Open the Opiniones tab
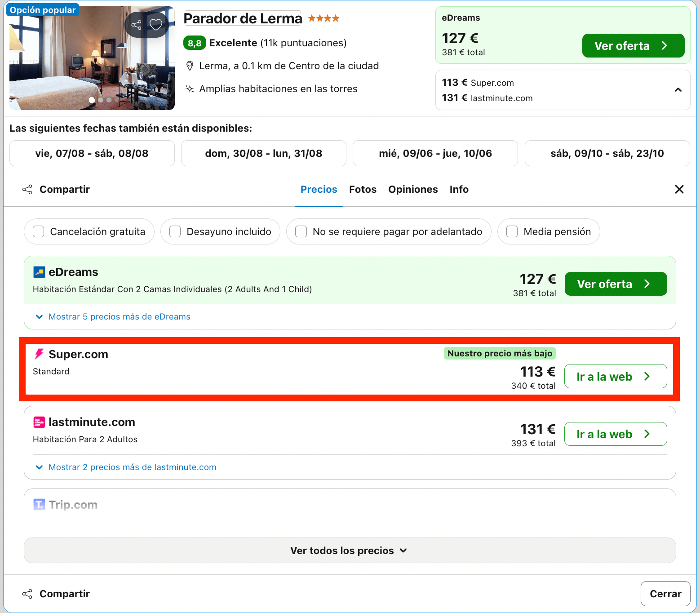 tap(413, 189)
